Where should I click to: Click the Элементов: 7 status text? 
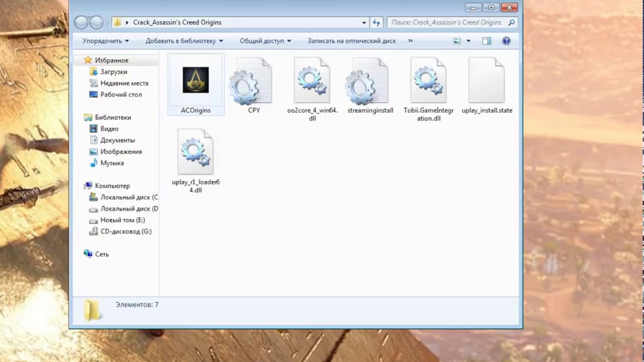tap(137, 305)
